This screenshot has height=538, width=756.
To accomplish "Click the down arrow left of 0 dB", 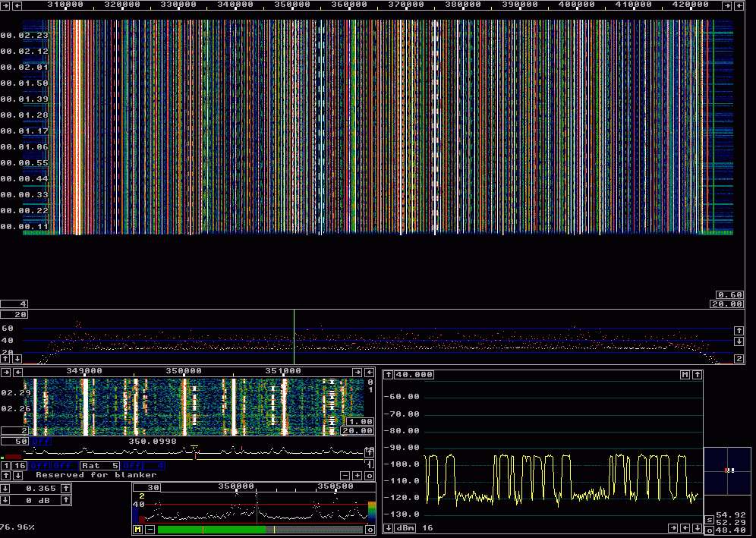I will (5, 500).
